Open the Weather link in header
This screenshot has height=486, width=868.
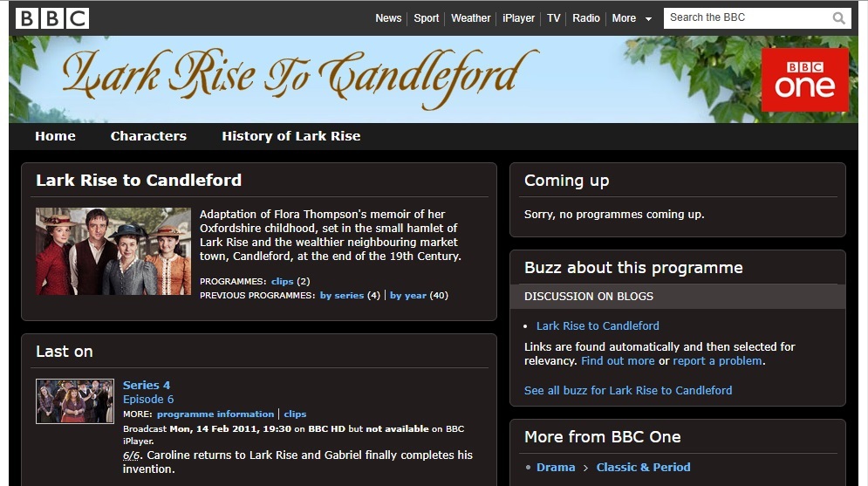click(x=471, y=18)
